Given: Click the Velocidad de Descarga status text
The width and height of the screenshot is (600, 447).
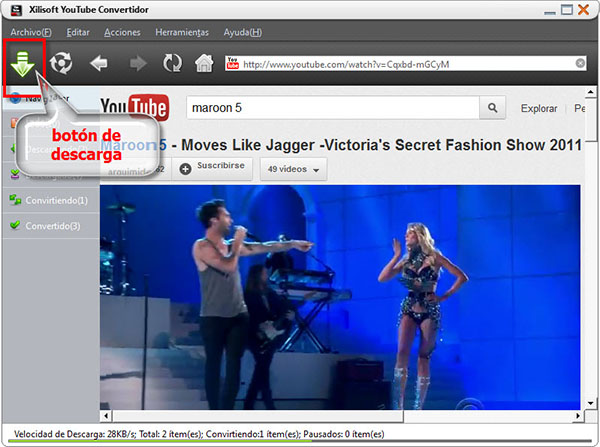Looking at the screenshot, I should [199, 434].
